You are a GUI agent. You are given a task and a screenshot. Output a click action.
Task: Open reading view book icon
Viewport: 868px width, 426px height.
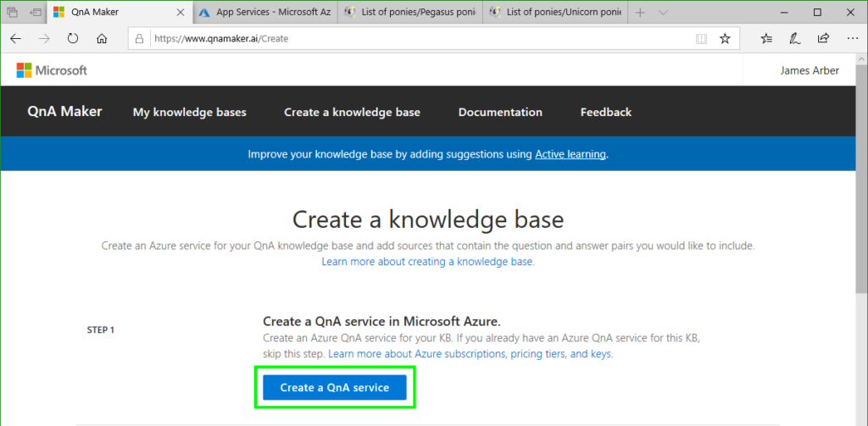[701, 39]
